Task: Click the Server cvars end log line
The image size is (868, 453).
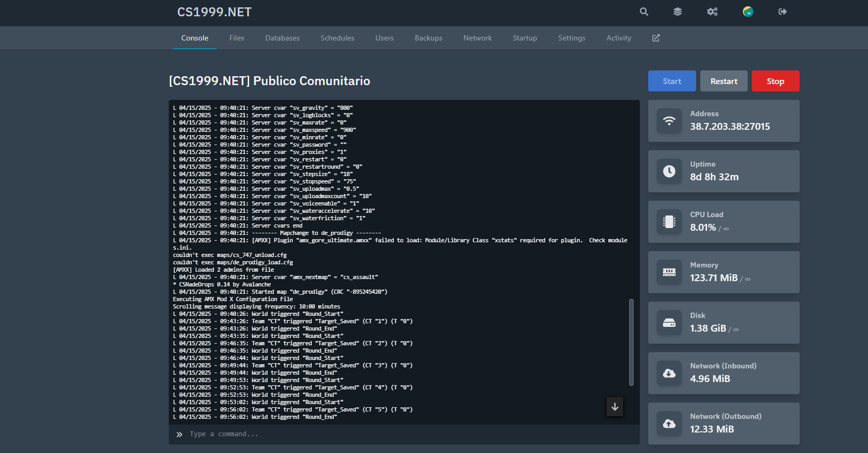Action: click(x=238, y=225)
